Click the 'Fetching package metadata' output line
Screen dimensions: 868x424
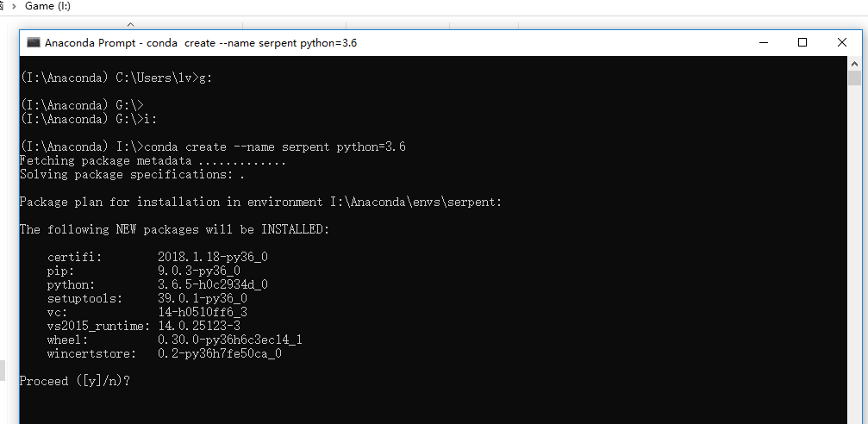(x=153, y=160)
